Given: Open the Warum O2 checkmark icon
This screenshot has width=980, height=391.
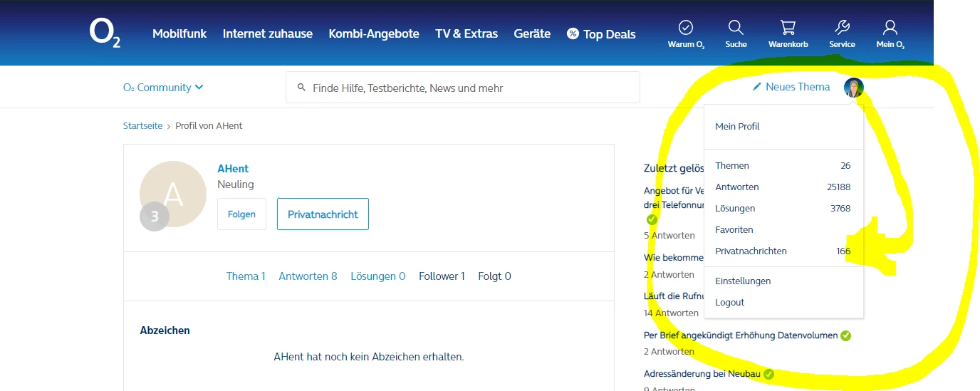Looking at the screenshot, I should click(686, 28).
